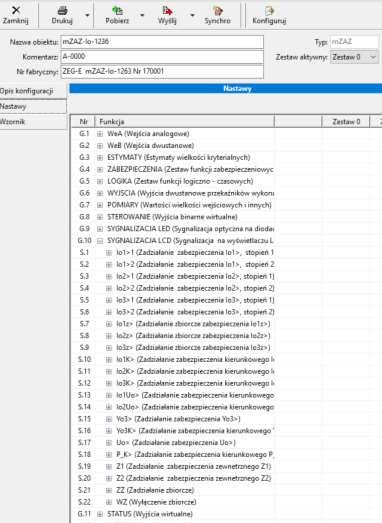Click the Drukuj printer icon
Image resolution: width=382 pixels, height=523 pixels.
tap(62, 10)
